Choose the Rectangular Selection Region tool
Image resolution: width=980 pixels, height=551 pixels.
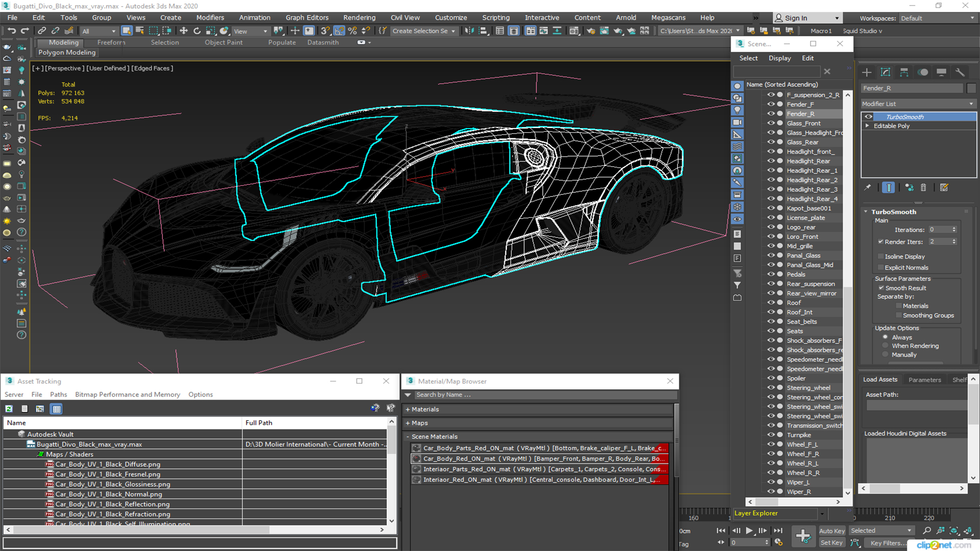click(153, 31)
